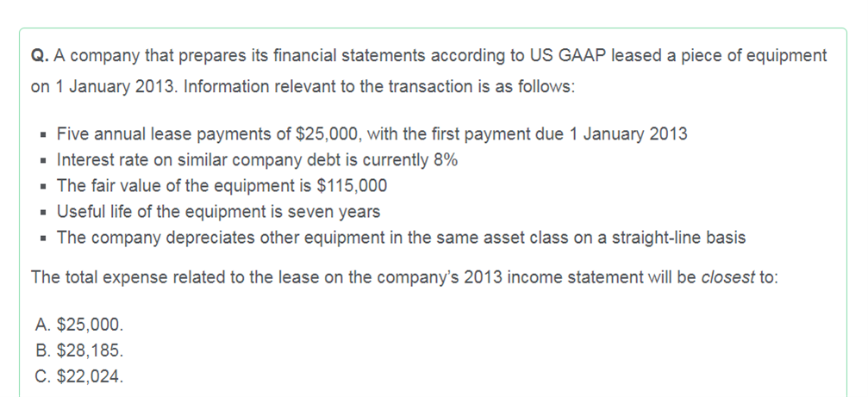The height and width of the screenshot is (397, 868).
Task: Click the italic word "closest"
Action: pos(727,277)
